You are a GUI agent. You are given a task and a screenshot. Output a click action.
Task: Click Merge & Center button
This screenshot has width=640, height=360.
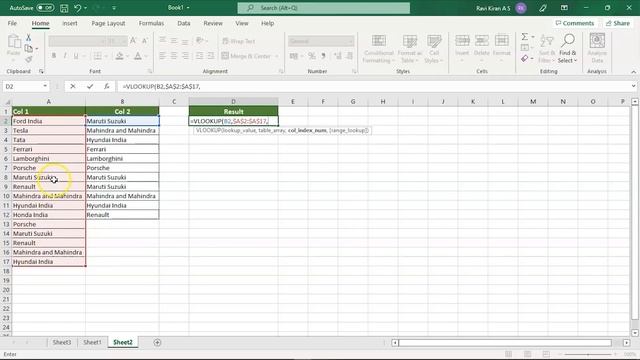(246, 56)
